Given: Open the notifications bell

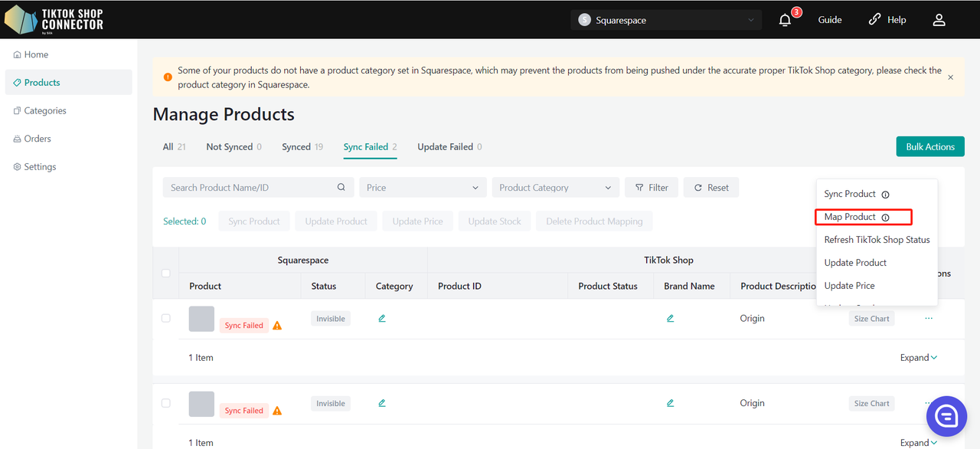Looking at the screenshot, I should pyautogui.click(x=785, y=20).
